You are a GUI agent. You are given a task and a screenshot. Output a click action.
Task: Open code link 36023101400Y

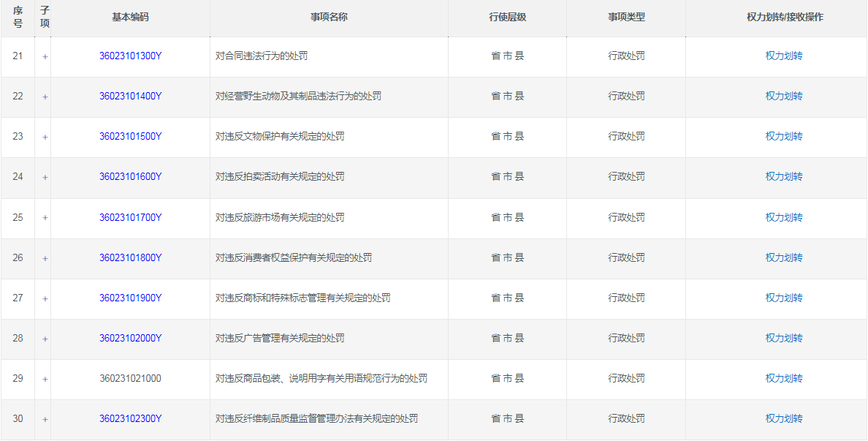(x=130, y=96)
